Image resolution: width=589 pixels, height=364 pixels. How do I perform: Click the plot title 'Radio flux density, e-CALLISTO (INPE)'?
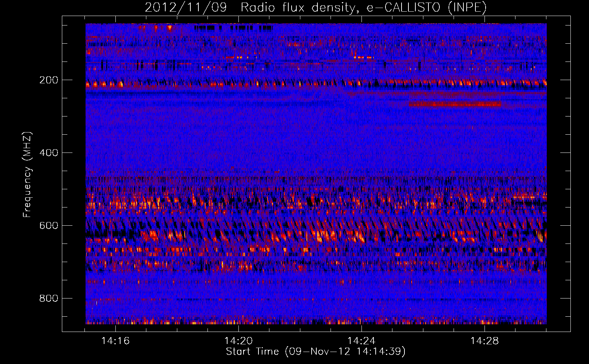pyautogui.click(x=363, y=7)
